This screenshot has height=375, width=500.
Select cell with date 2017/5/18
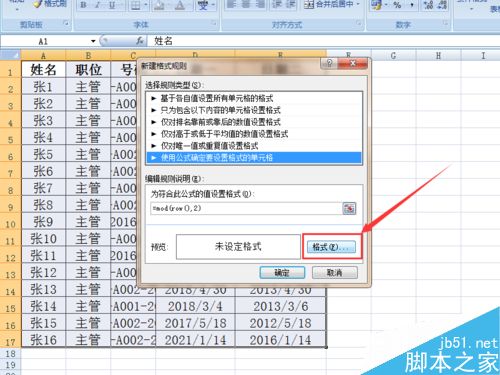[195, 323]
